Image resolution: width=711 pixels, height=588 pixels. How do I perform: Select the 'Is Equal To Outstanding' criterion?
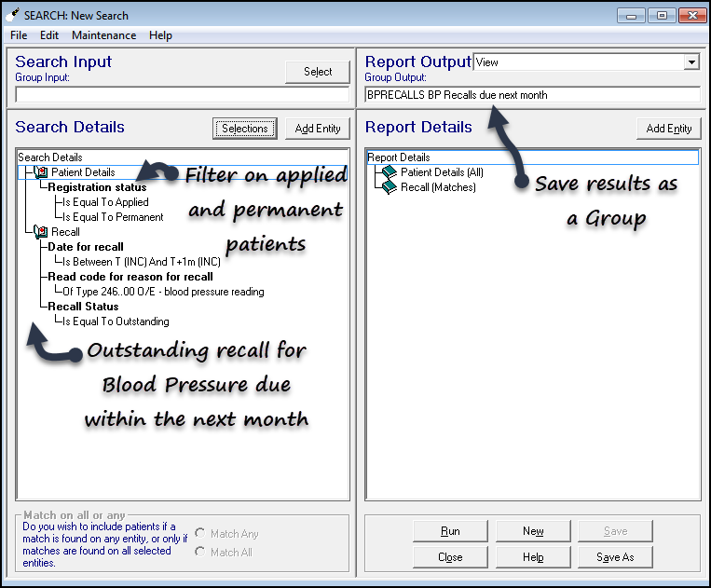116,321
